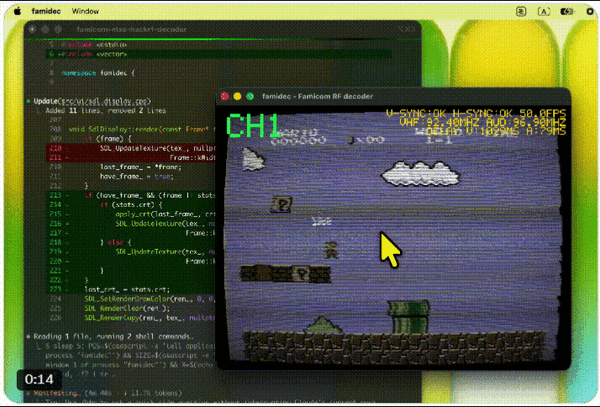Click removed red line 210 'SDL_UpdateTexture'
Image resolution: width=600 pixels, height=407 pixels.
click(130, 148)
